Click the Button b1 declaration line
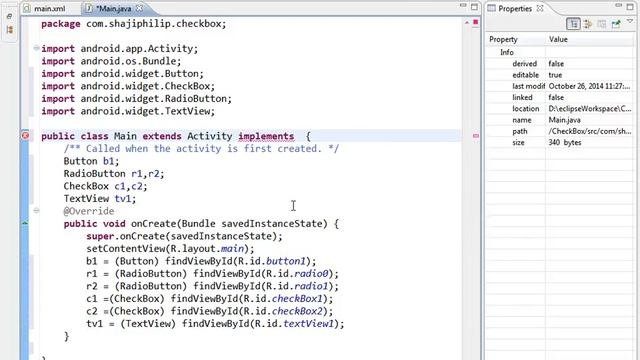This screenshot has width=640, height=360. tap(91, 161)
